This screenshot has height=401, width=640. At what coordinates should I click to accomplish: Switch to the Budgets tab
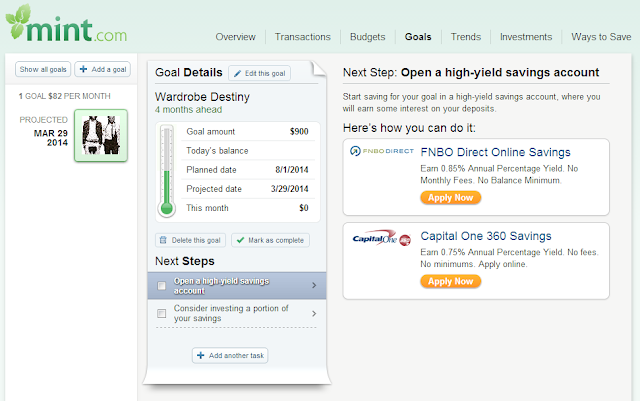(x=368, y=37)
